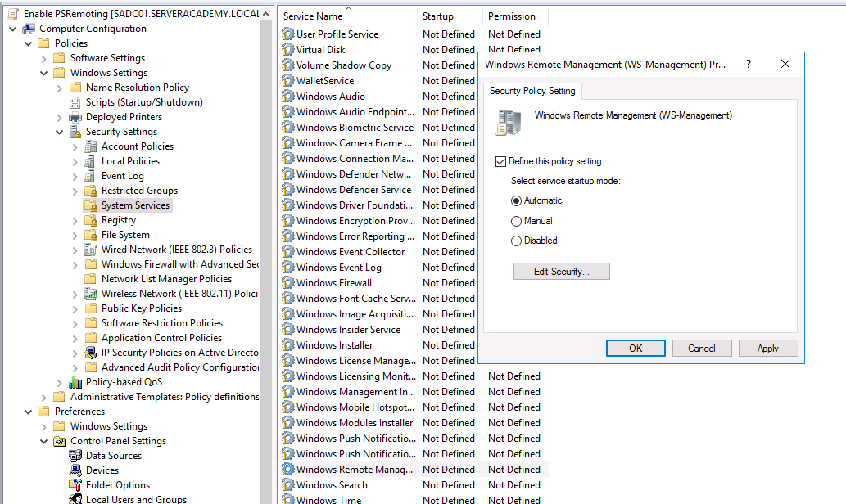This screenshot has width=846, height=504.
Task: Click the Computer Configuration icon
Action: click(29, 29)
